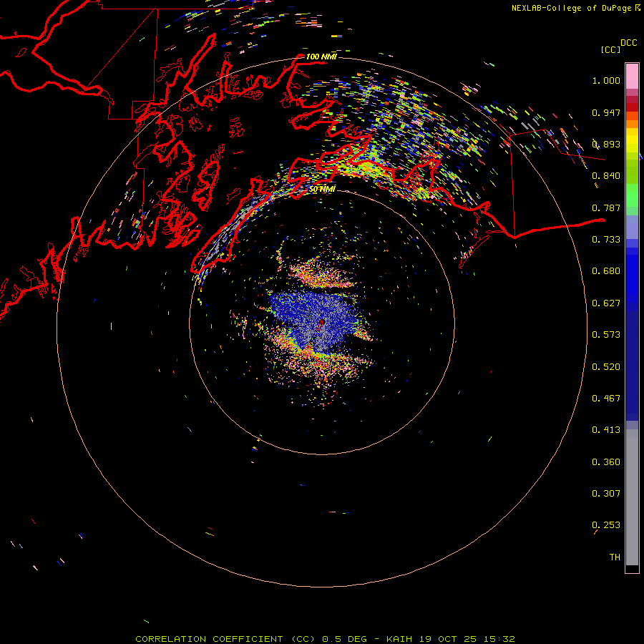The image size is (644, 644).
Task: Select the 0.253 scale value
Action: [606, 525]
